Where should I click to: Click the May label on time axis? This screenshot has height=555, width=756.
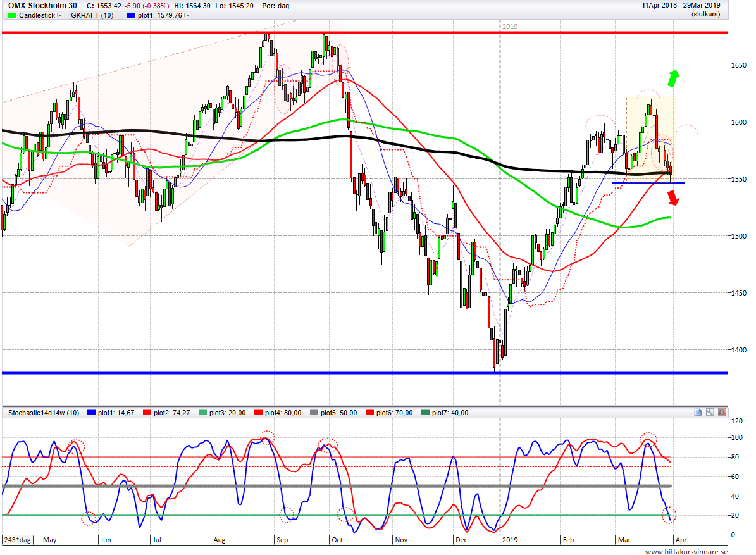point(49,540)
